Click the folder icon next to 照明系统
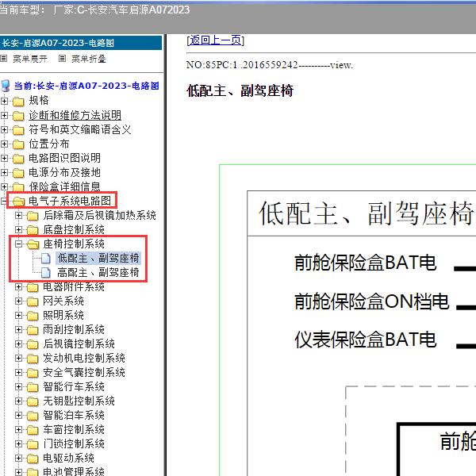476x476 pixels. click(33, 316)
